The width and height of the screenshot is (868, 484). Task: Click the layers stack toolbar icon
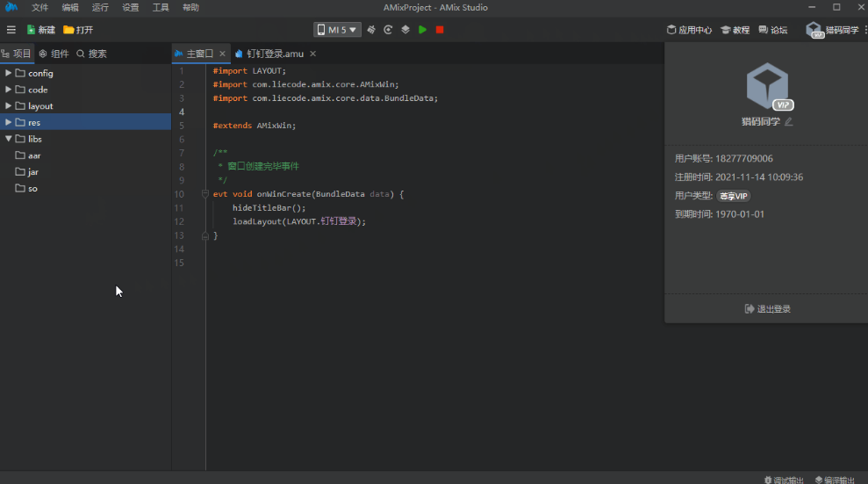coord(405,30)
